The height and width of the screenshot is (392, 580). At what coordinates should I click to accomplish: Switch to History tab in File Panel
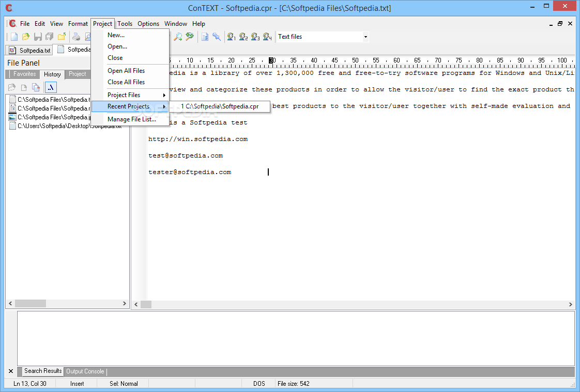point(52,74)
